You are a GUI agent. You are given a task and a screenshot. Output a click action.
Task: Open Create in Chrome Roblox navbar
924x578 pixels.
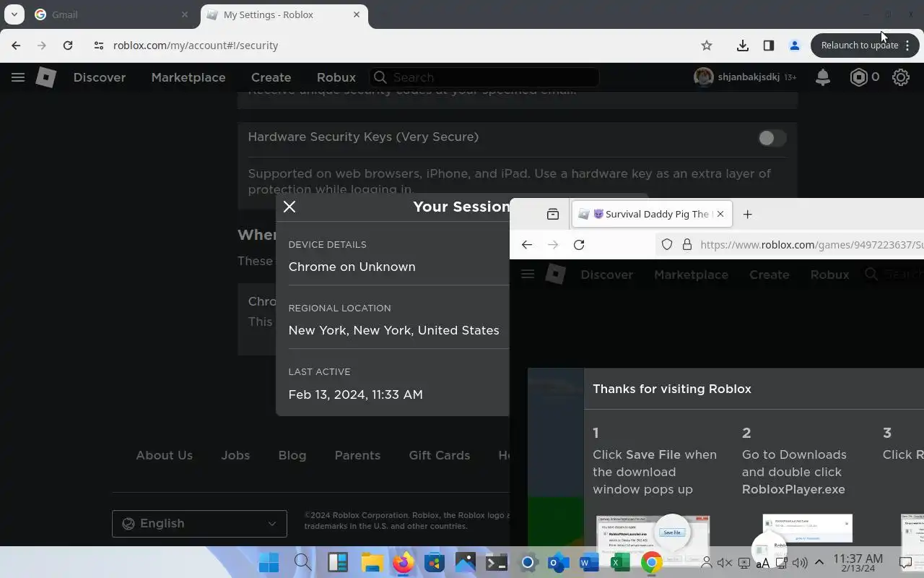click(271, 77)
